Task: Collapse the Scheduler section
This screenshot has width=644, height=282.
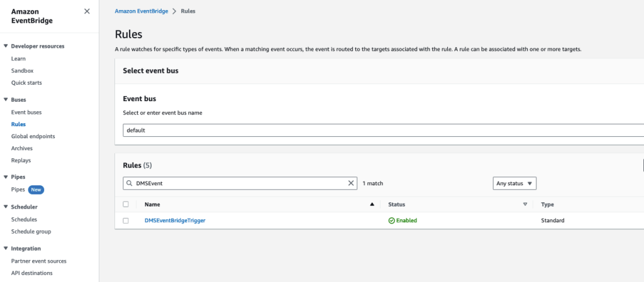Action: (x=6, y=207)
